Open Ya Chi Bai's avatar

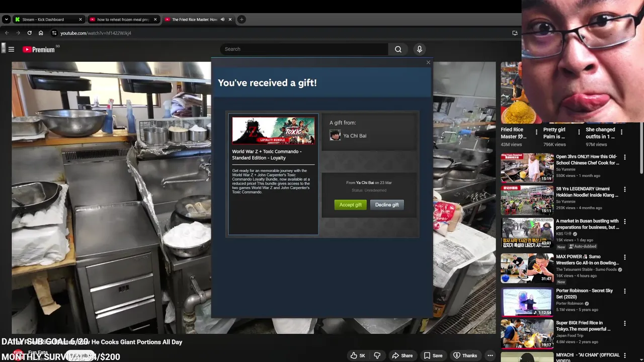[x=335, y=135]
